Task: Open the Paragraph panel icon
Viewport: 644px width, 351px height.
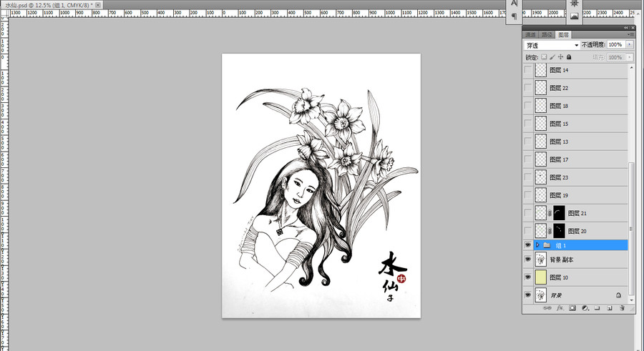Action: point(514,16)
